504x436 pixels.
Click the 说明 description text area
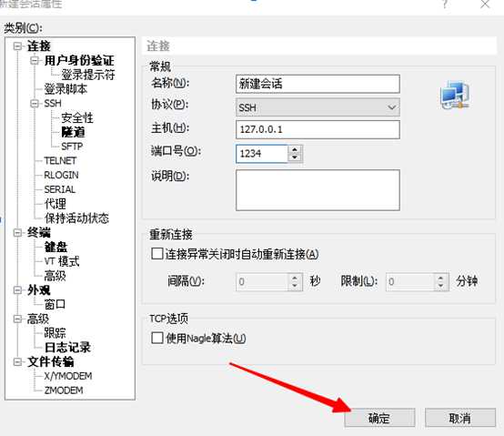point(318,190)
